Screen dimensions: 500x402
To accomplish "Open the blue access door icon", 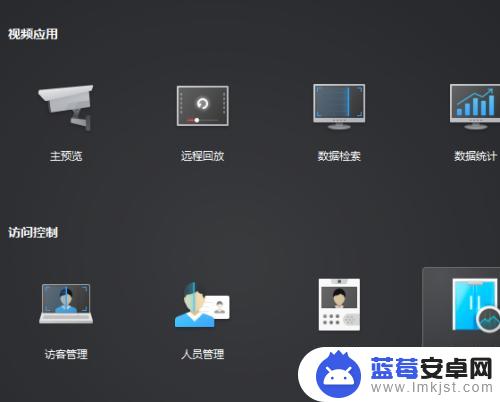I will tap(475, 305).
